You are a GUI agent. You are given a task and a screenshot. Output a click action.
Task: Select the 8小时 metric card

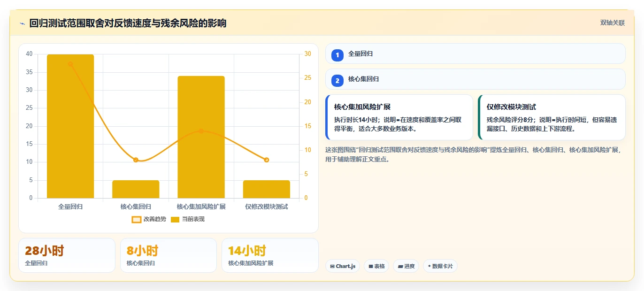169,255
